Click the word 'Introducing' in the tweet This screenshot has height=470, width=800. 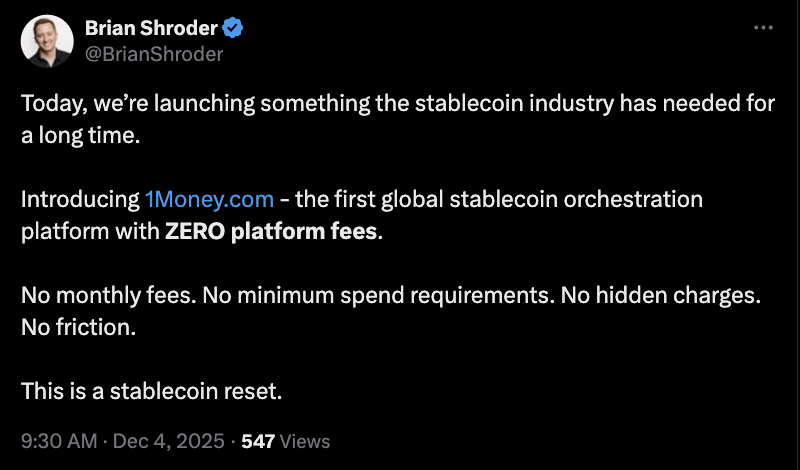[80, 199]
